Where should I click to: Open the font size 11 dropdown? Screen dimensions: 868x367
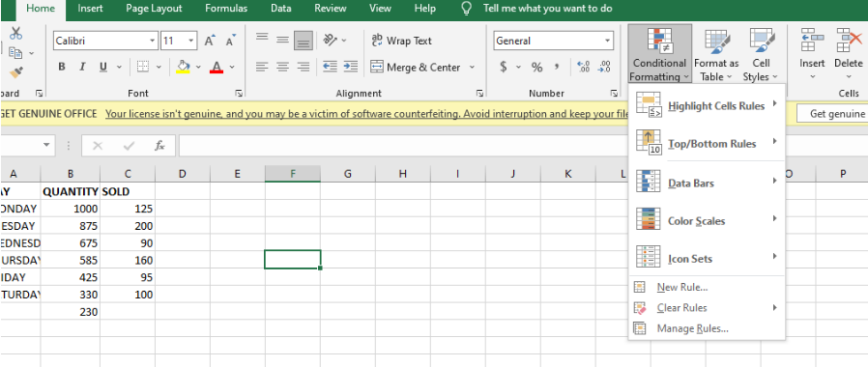point(191,41)
